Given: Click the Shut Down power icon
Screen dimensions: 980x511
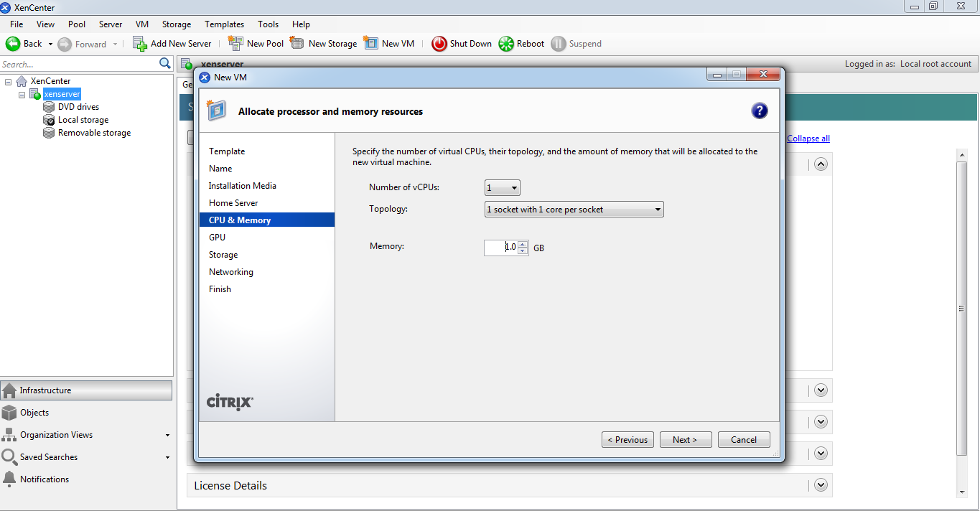Looking at the screenshot, I should point(439,44).
